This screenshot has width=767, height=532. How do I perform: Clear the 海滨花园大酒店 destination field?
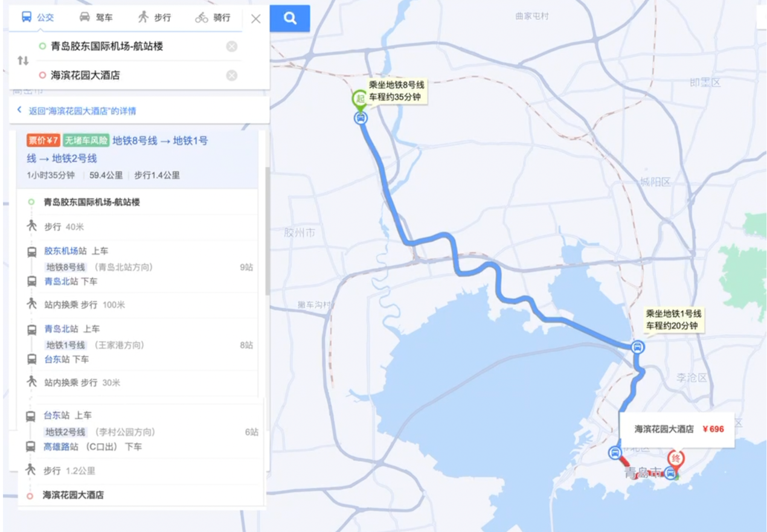tap(232, 75)
